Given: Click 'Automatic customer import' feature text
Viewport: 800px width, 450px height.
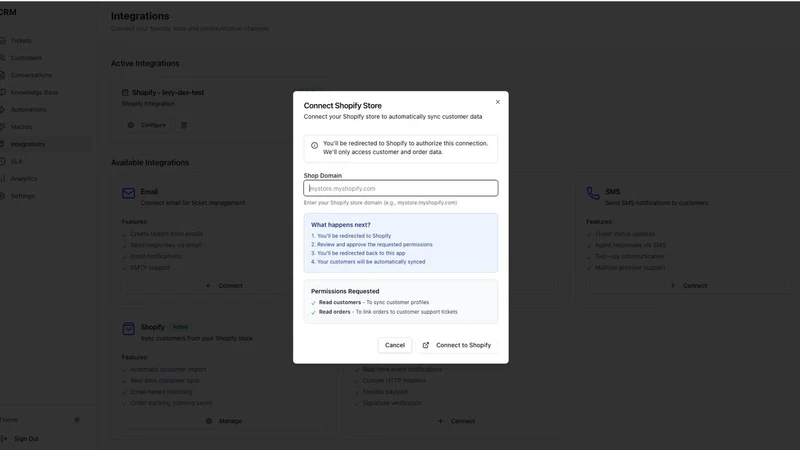Looking at the screenshot, I should coord(168,369).
